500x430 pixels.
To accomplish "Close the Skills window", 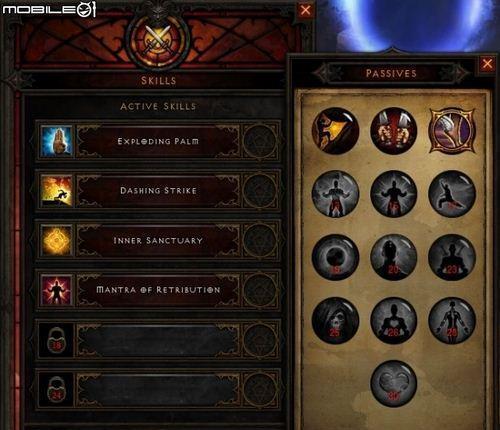I will point(305,10).
